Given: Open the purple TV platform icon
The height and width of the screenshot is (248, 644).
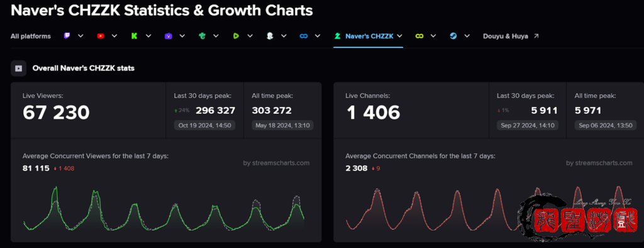Looking at the screenshot, I should coord(169,36).
